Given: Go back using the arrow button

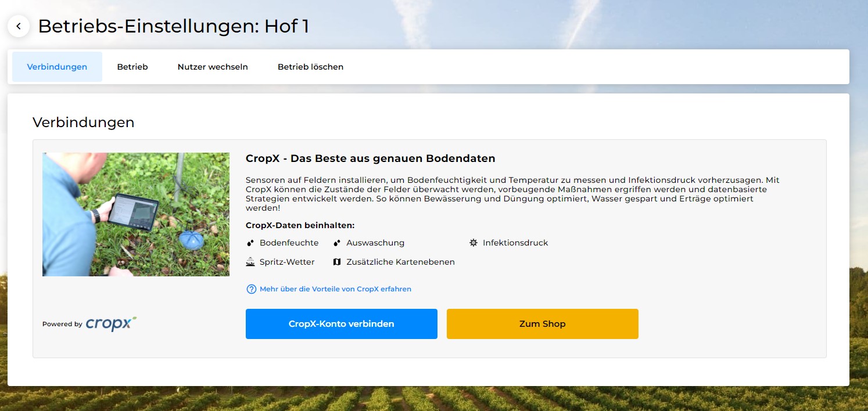Looking at the screenshot, I should click(19, 26).
